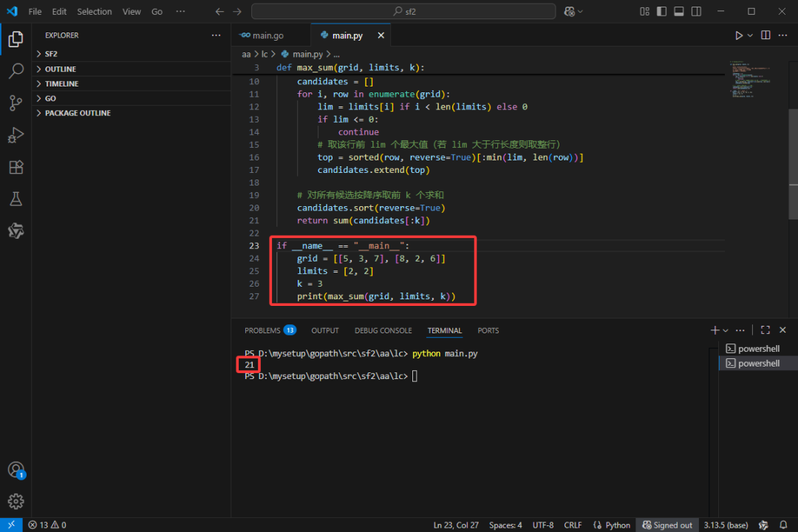
Task: Open the Manage gear settings icon
Action: 16,501
